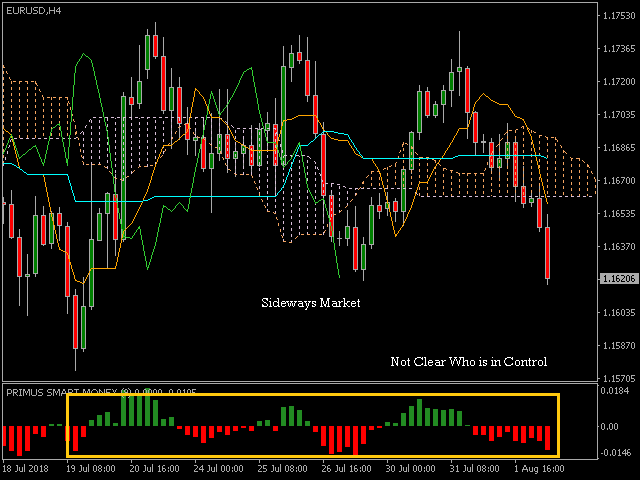Click price level 1.17530 on scale
This screenshot has height=480, width=640.
point(619,16)
